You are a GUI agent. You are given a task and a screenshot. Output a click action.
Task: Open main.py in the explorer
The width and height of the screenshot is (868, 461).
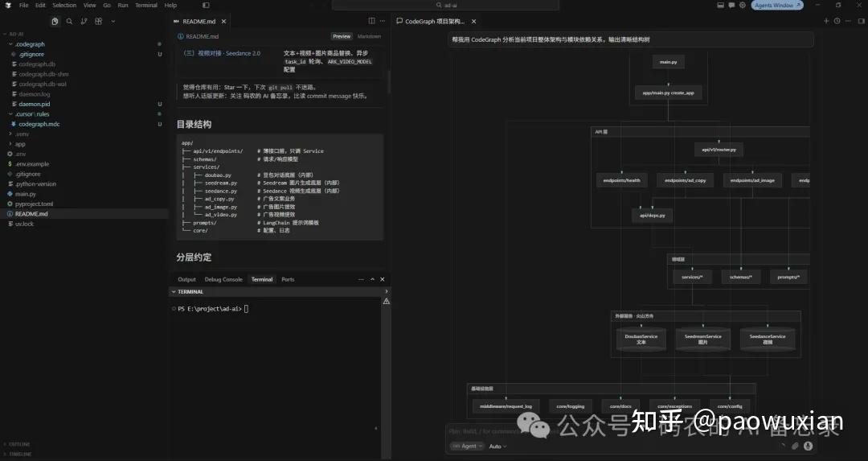25,193
